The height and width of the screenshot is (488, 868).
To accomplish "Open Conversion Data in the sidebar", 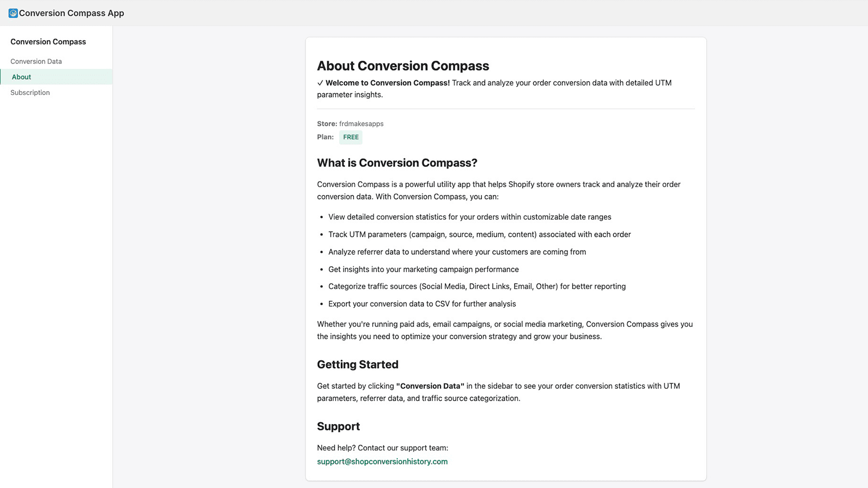I will [36, 61].
